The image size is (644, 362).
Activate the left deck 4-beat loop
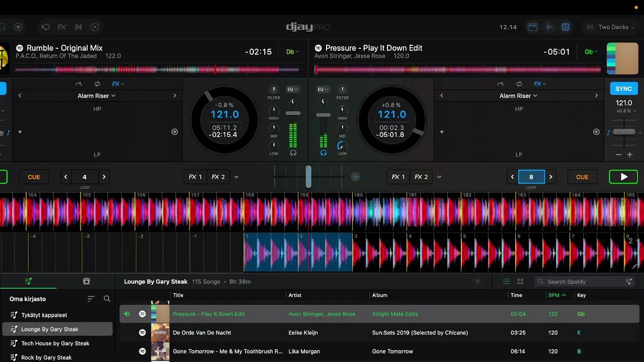(x=85, y=177)
